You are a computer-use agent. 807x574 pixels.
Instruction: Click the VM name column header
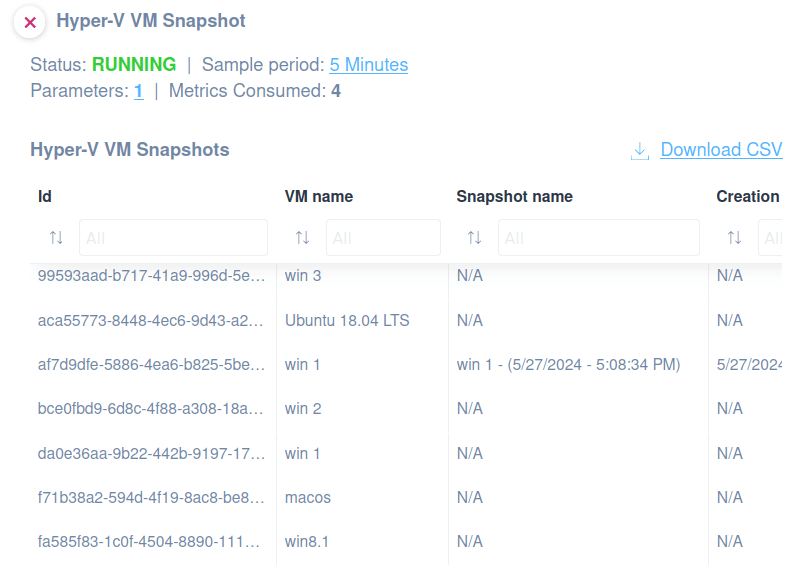319,197
